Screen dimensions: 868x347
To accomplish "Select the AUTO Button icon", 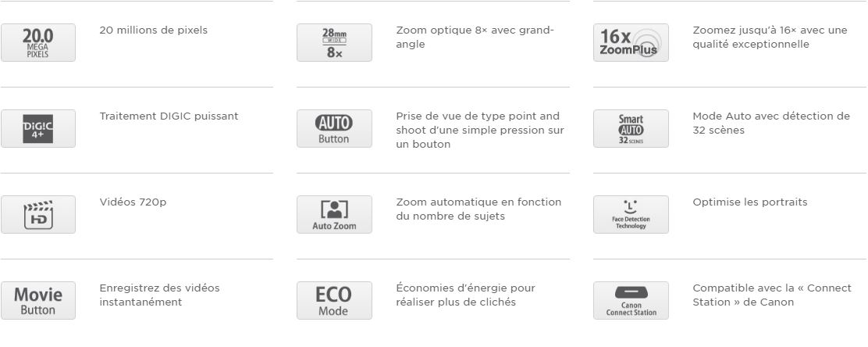I will click(x=334, y=128).
